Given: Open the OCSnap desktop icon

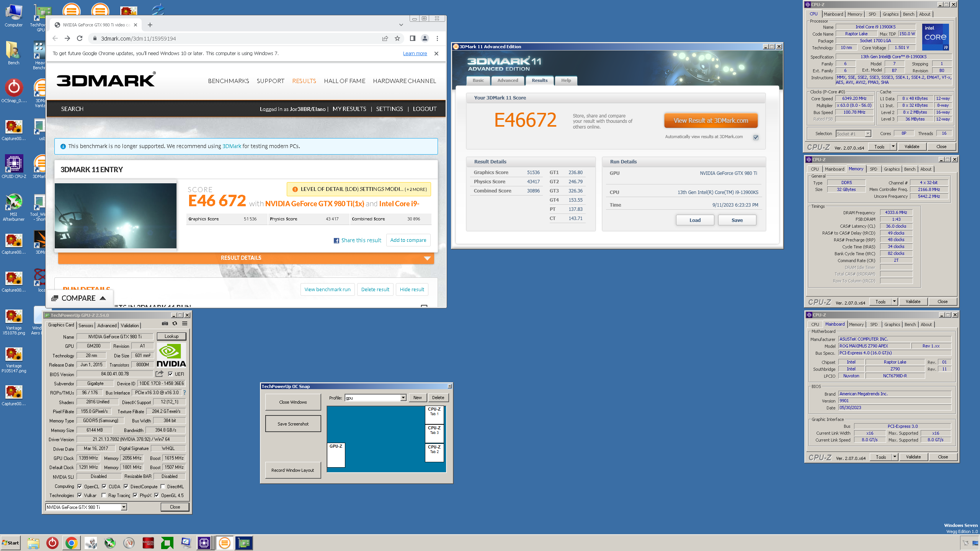Looking at the screenshot, I should click(14, 91).
